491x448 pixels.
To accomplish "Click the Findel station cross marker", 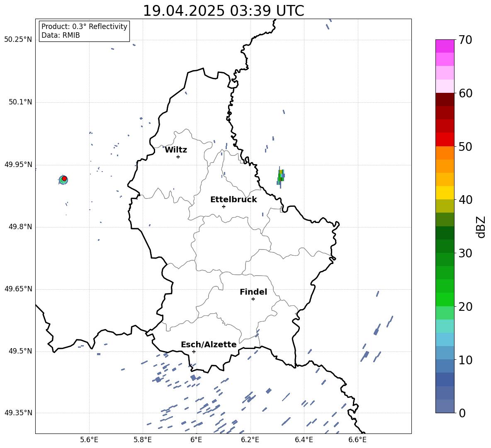I will point(253,299).
